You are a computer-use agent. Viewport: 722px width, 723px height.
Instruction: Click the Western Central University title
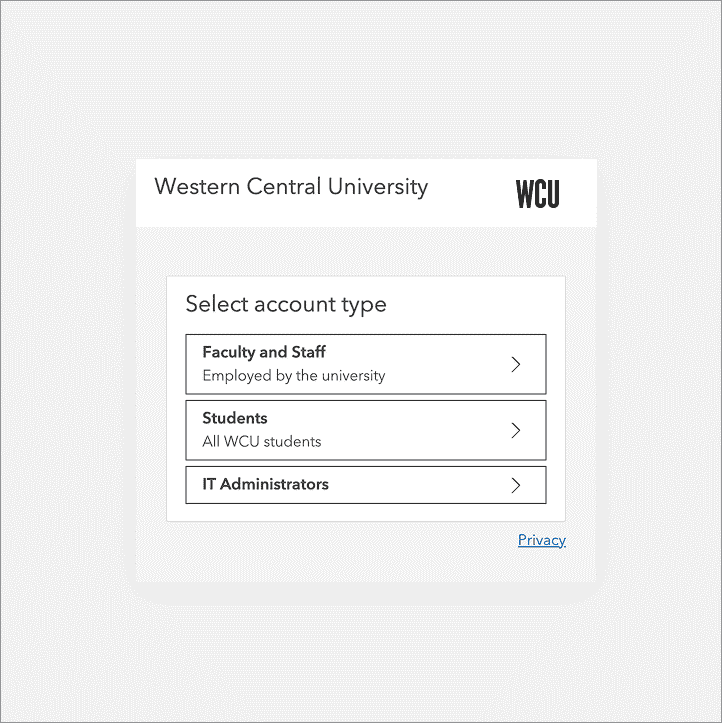pos(291,187)
